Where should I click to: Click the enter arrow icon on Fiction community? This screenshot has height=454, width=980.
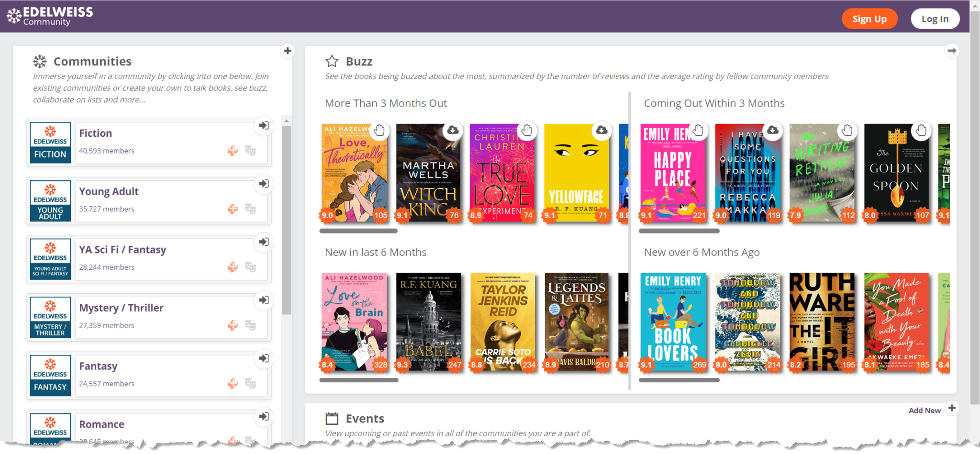(264, 126)
